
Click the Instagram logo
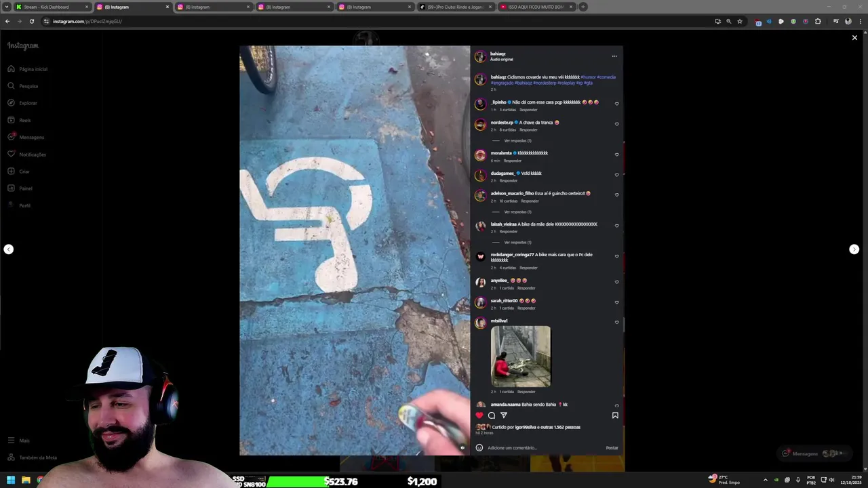pos(23,46)
